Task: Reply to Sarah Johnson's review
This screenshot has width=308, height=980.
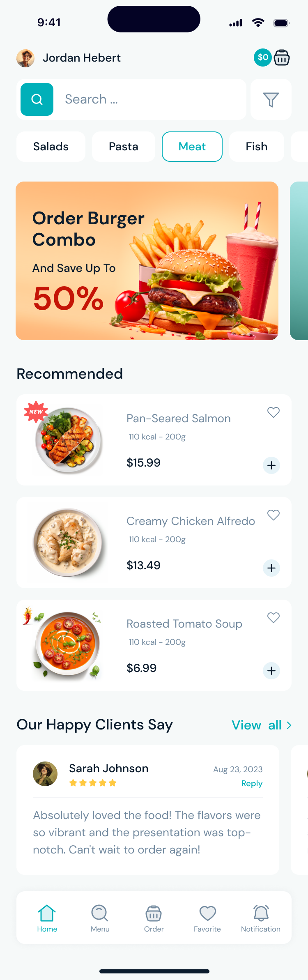Action: (252, 783)
